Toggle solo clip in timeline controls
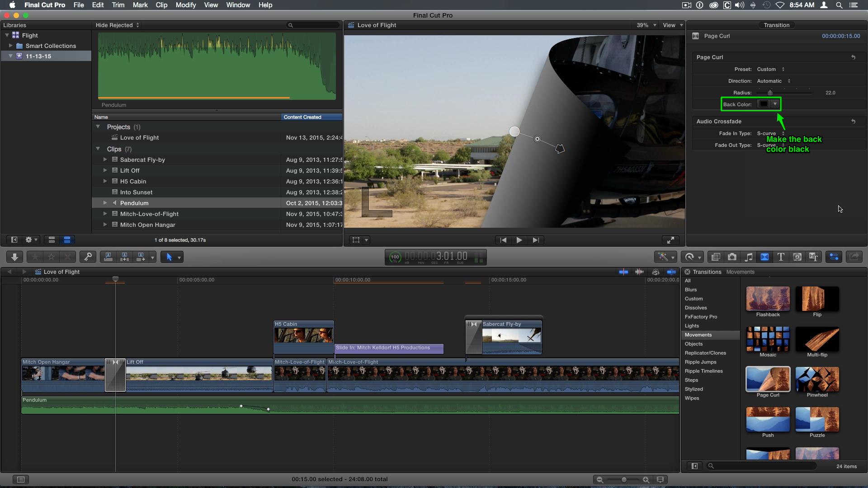This screenshot has width=868, height=488. (x=655, y=272)
